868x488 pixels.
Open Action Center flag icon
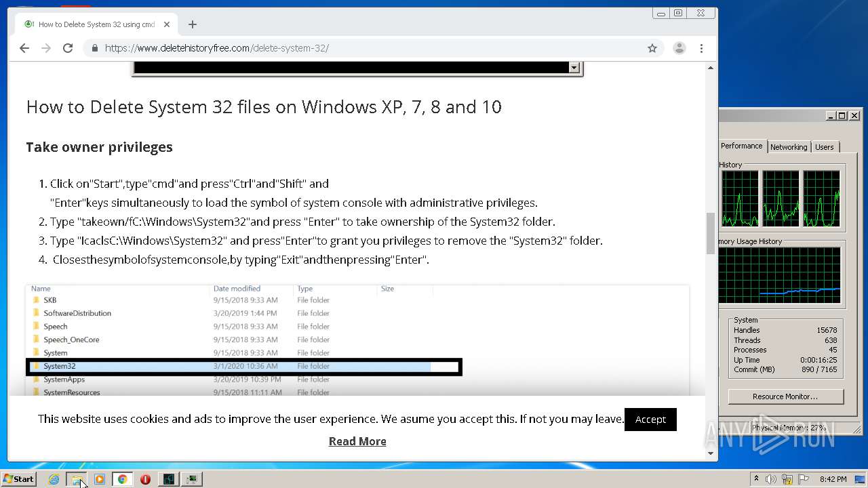point(803,479)
